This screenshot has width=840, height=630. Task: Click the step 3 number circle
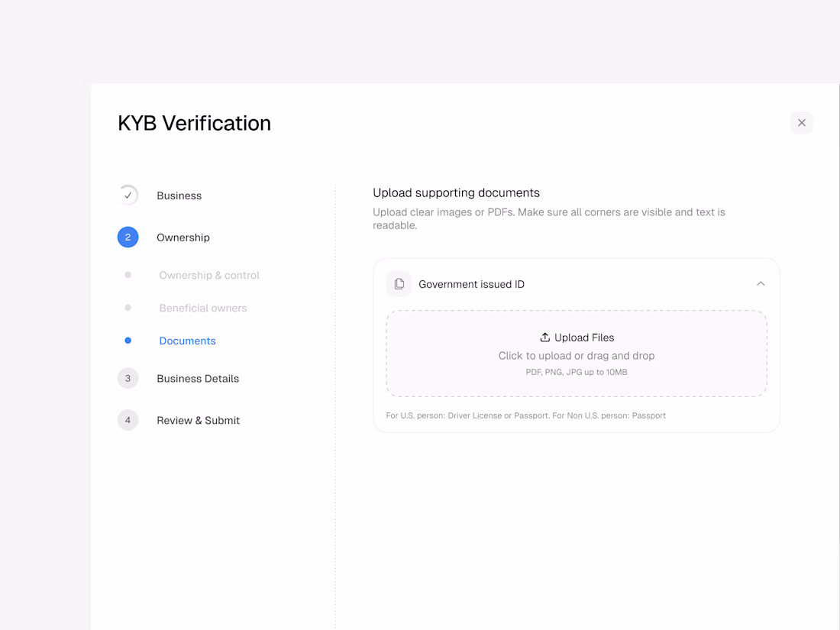[128, 378]
